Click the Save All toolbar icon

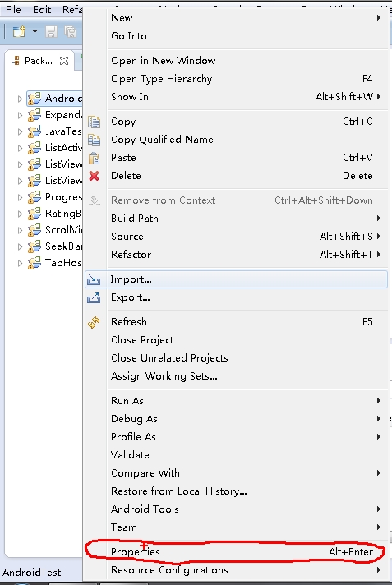point(70,31)
